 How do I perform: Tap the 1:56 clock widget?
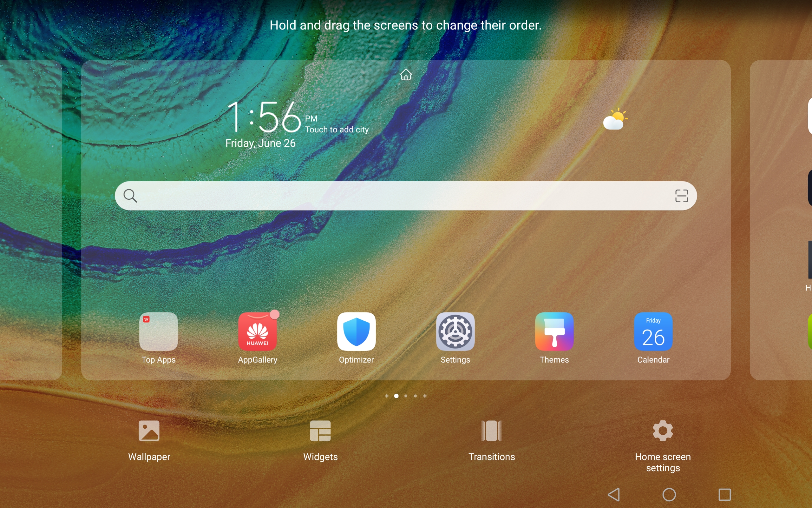(x=264, y=117)
